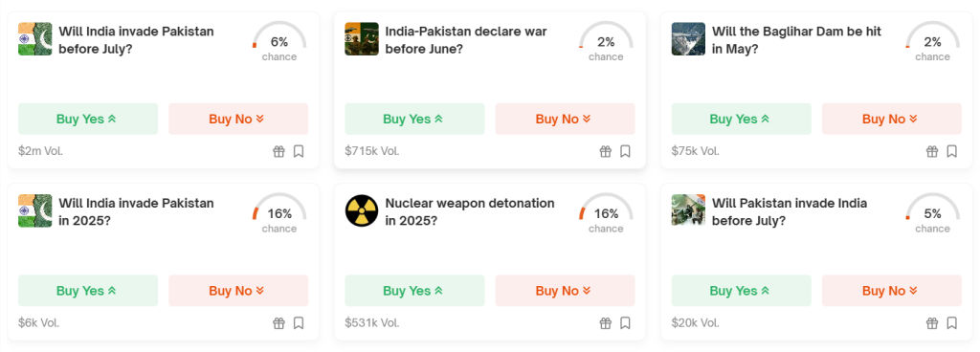
Task: Click the radiation symbol thumbnail
Action: (361, 210)
